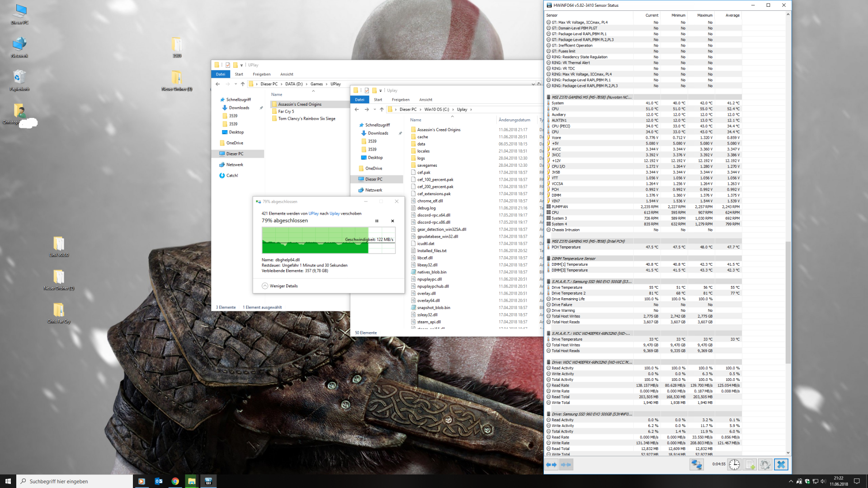The height and width of the screenshot is (488, 868).
Task: Open Freigeben tab in DATA UPlay window
Action: (261, 74)
